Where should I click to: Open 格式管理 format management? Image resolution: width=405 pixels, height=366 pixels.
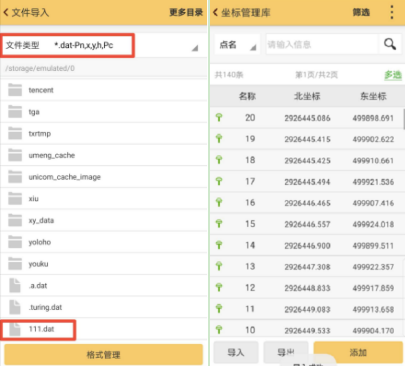tap(103, 354)
